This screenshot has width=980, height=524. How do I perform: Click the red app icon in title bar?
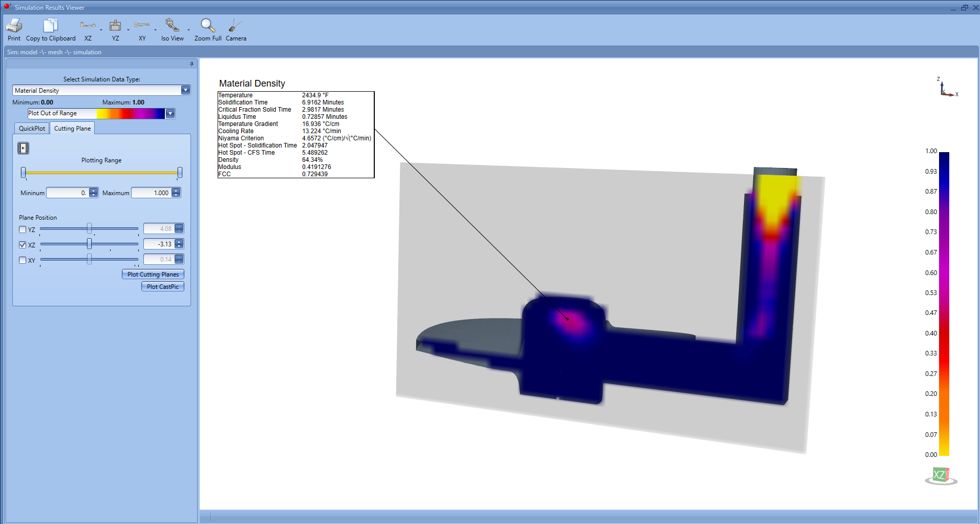(7, 7)
